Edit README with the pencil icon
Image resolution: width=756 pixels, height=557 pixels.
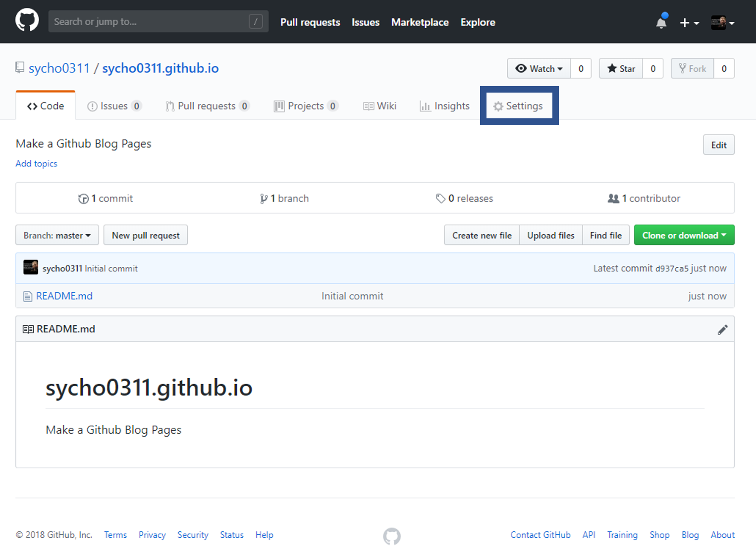coord(723,330)
